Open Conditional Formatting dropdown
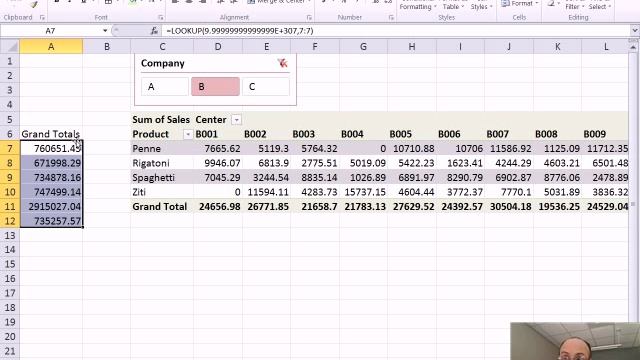This screenshot has height=360, width=640. (x=418, y=6)
